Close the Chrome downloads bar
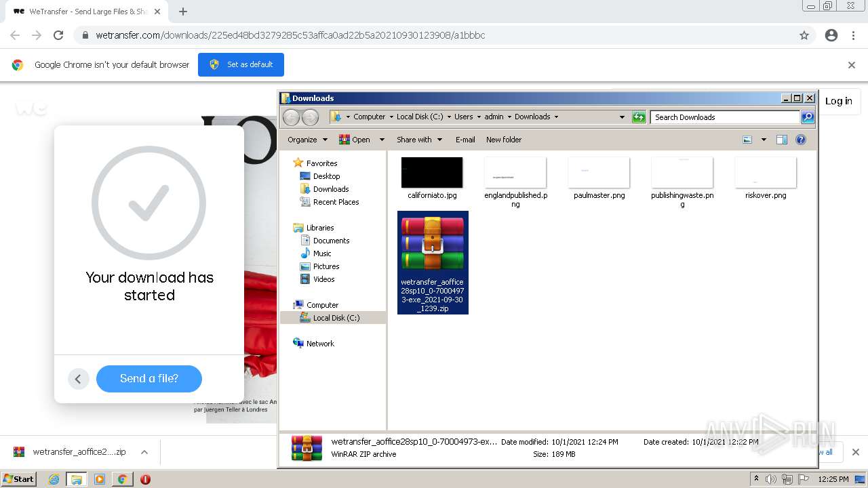868x488 pixels. point(855,452)
